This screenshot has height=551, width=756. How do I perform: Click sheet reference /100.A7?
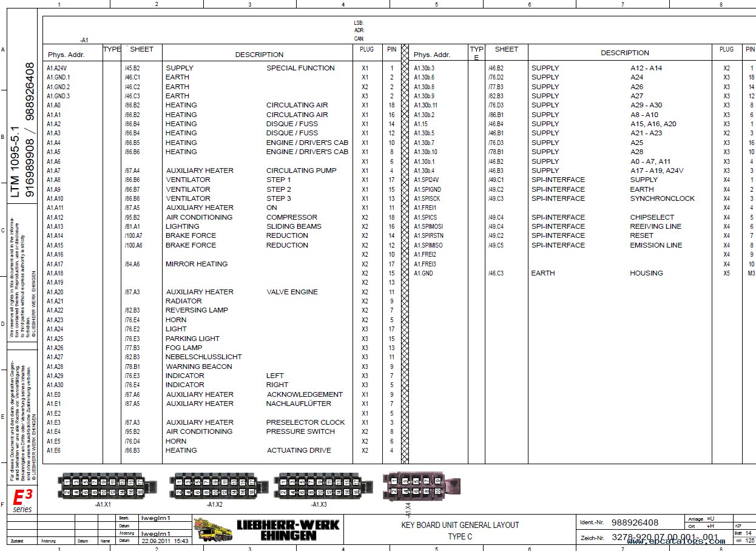[133, 236]
